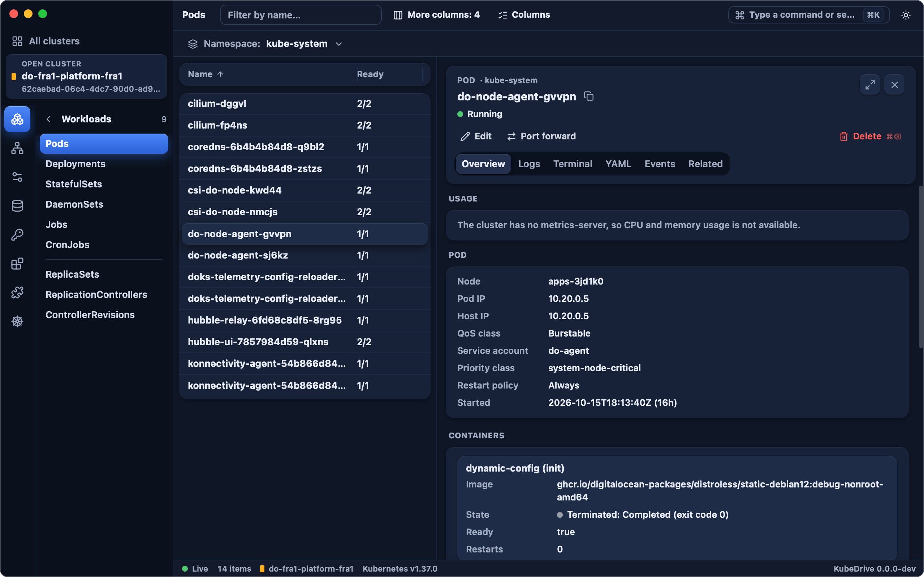Click the detail panel vertical scrollbar

point(920,266)
